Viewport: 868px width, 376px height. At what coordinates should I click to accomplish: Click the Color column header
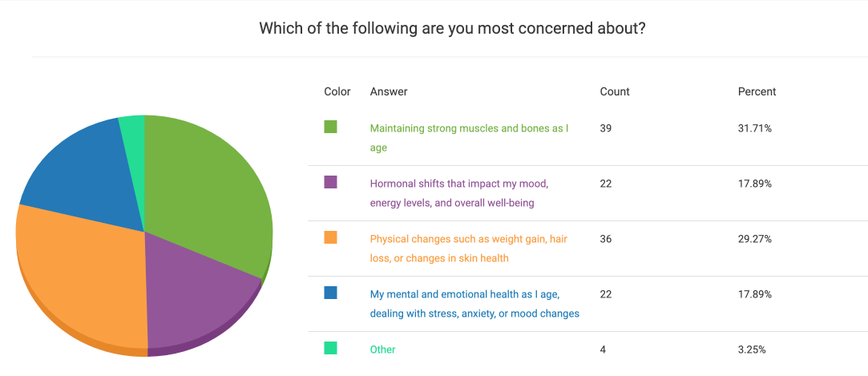pos(337,91)
